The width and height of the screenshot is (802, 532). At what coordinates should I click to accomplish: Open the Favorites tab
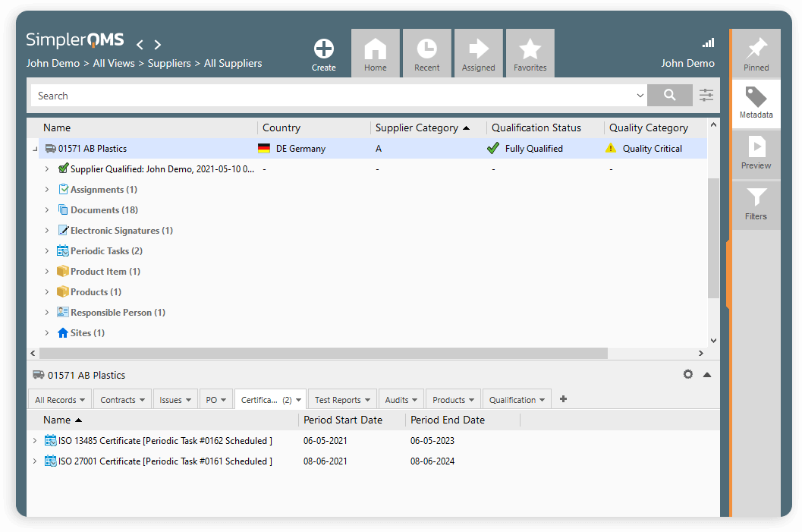[x=530, y=53]
